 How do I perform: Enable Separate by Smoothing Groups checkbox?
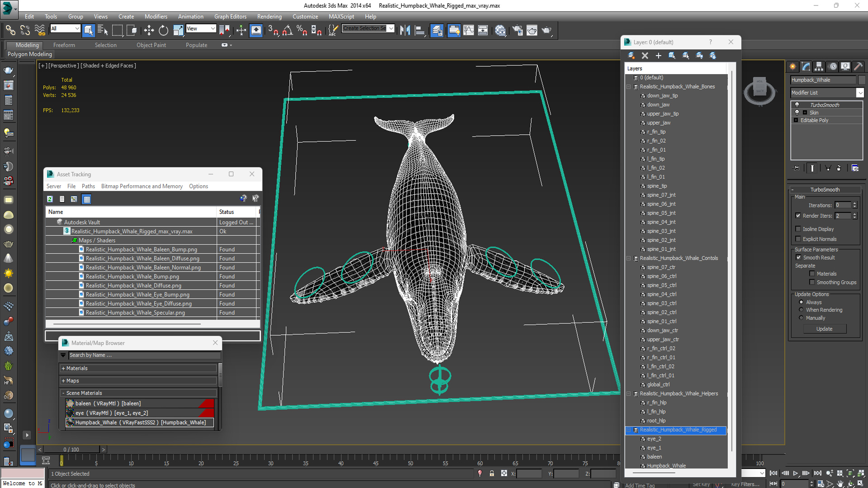(812, 282)
